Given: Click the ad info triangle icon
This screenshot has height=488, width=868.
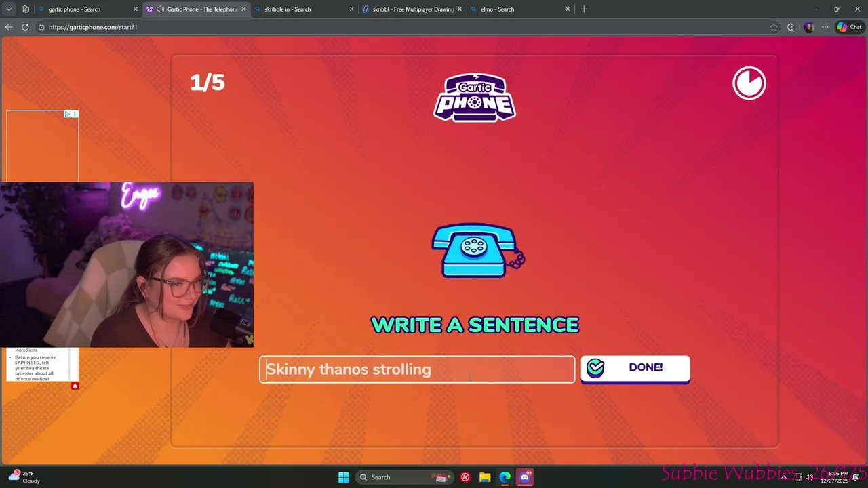Looking at the screenshot, I should tap(68, 114).
